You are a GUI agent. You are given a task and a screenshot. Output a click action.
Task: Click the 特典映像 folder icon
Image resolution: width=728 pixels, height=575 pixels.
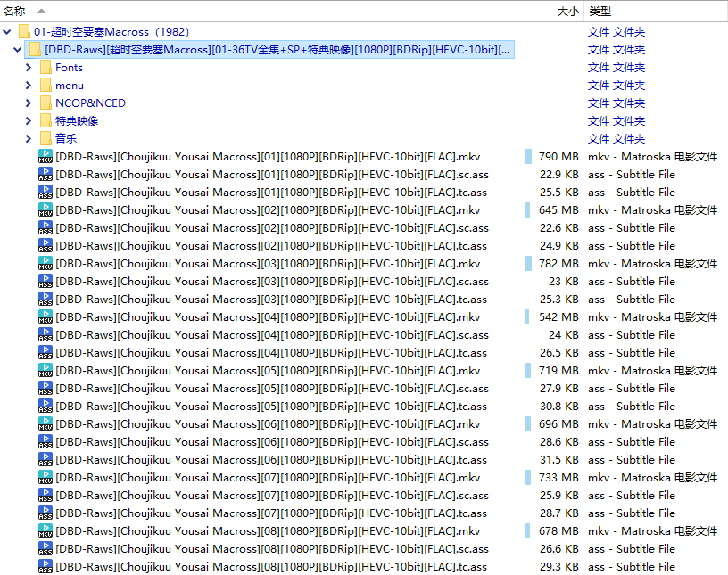click(45, 120)
